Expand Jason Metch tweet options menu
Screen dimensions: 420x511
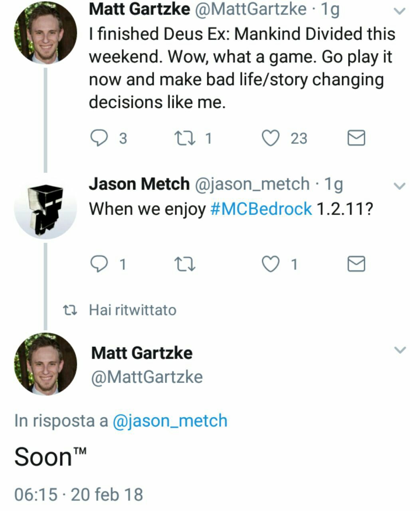(x=400, y=186)
